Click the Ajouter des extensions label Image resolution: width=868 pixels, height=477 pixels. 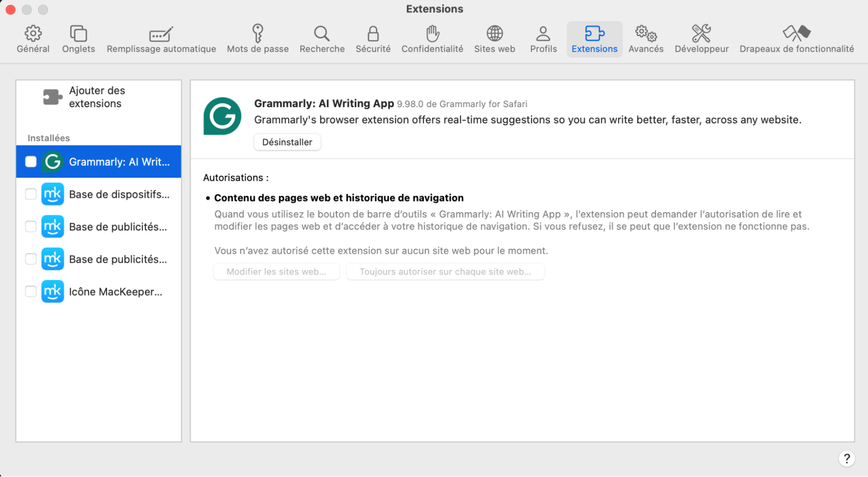coord(97,97)
